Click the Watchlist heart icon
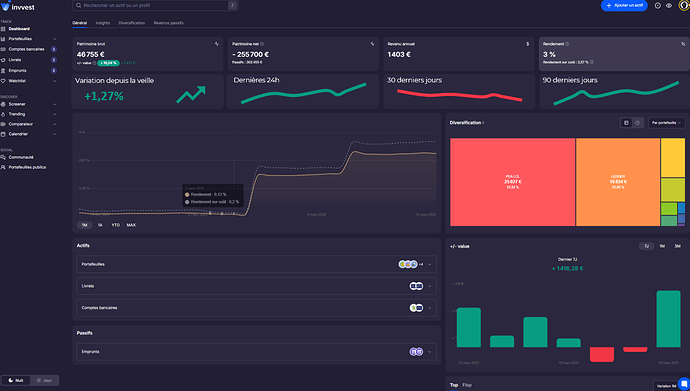 point(3,81)
